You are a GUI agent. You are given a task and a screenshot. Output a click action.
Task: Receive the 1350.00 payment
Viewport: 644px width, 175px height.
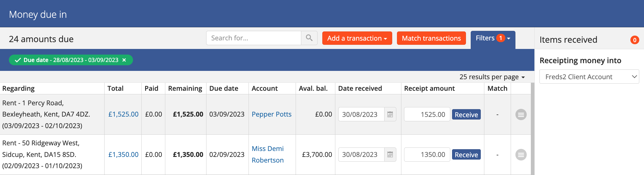[x=466, y=155]
